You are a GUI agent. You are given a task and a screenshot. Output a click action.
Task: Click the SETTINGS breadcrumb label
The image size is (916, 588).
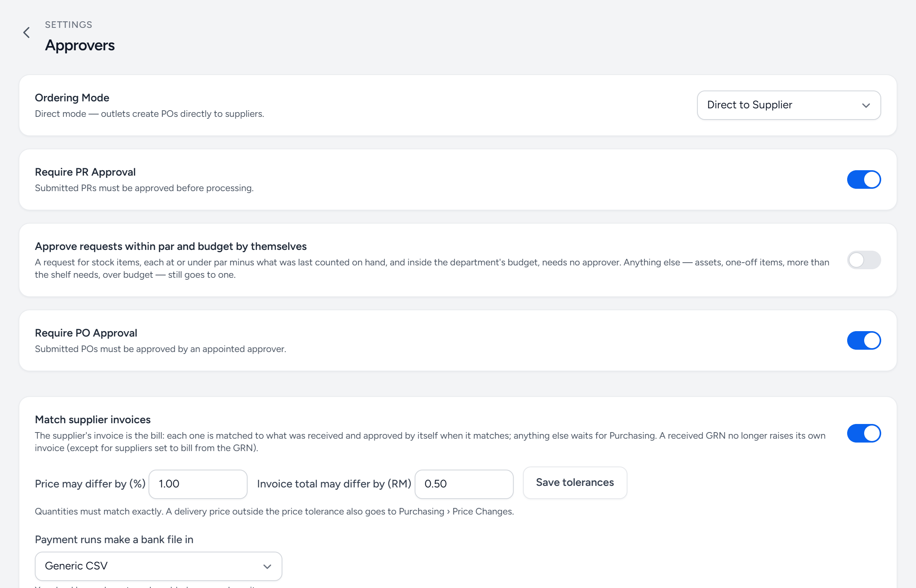[x=68, y=25]
